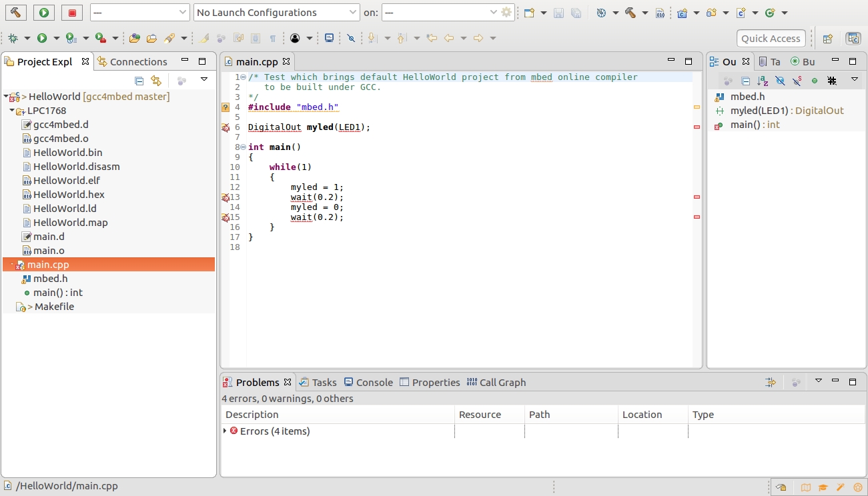Screen dimensions: 868x496
Task: Click the green Run button in launch bar
Action: (x=44, y=12)
